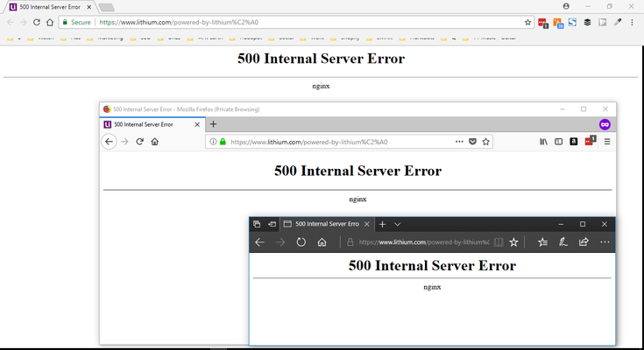Click Firefox's home button
This screenshot has width=644, height=350.
pyautogui.click(x=154, y=142)
